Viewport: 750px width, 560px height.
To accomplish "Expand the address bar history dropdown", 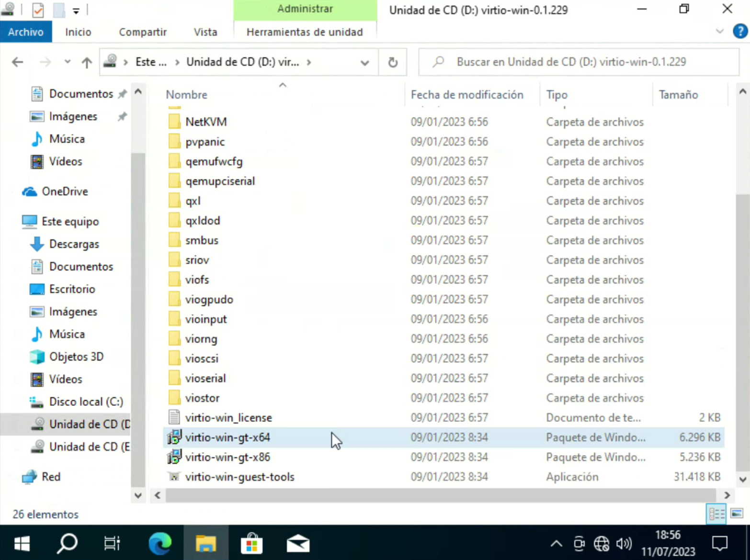I will pos(364,62).
